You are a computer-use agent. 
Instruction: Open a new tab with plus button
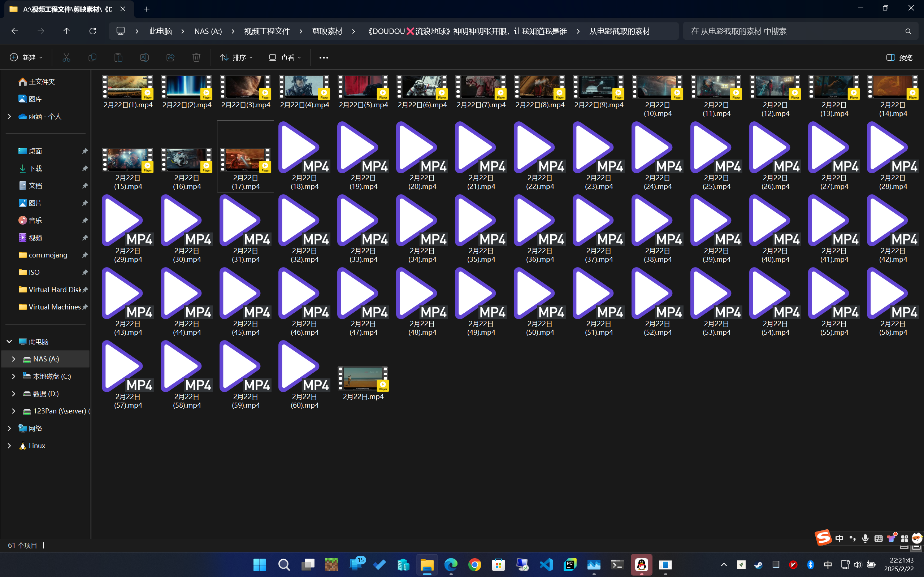coord(147,9)
